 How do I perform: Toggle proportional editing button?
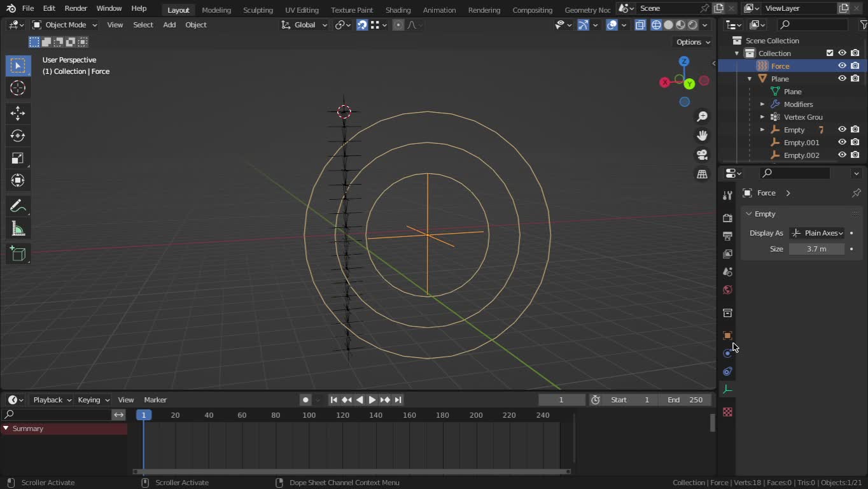(x=398, y=25)
